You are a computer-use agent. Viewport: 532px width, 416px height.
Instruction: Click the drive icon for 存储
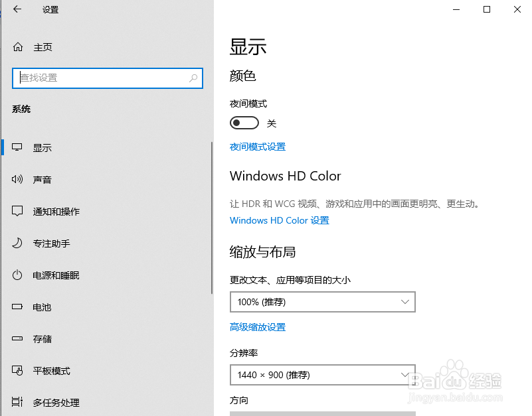click(x=17, y=338)
